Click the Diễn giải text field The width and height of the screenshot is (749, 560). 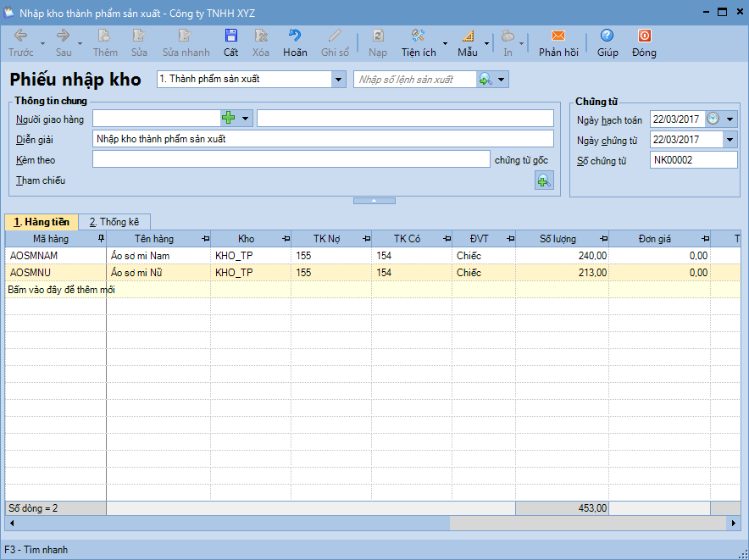pos(322,139)
